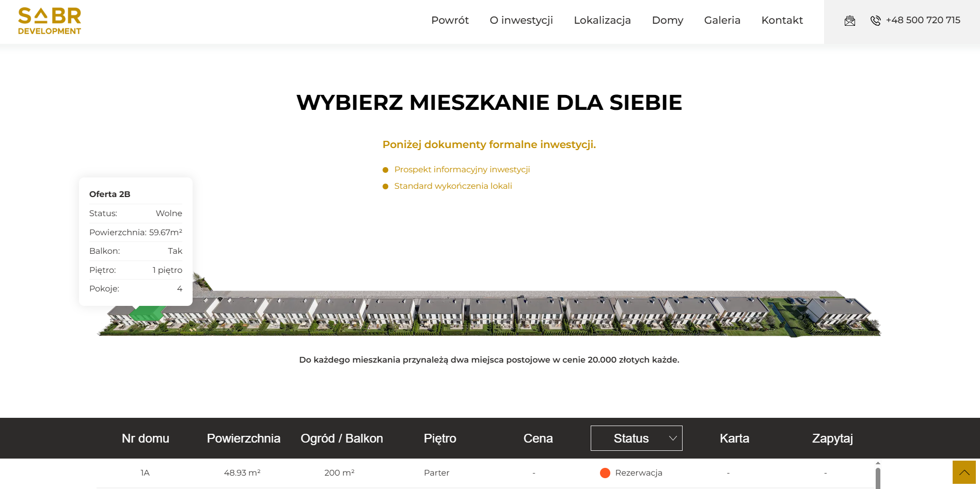
Task: Click the Ogród / Balkon column header
Action: [342, 438]
